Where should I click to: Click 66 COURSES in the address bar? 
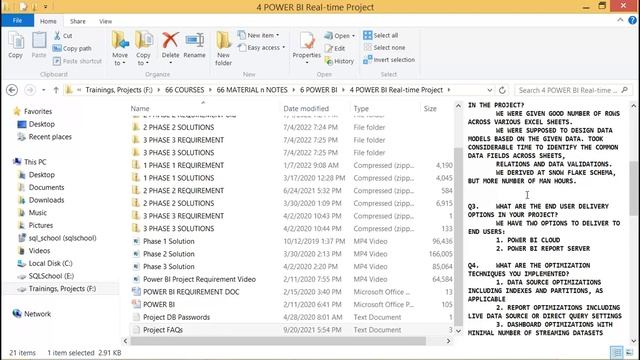184,90
